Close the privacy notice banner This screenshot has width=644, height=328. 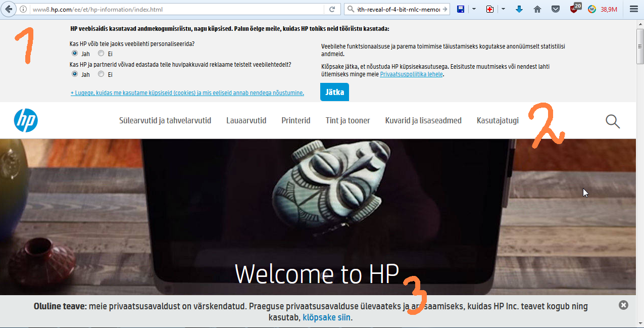[x=623, y=305]
